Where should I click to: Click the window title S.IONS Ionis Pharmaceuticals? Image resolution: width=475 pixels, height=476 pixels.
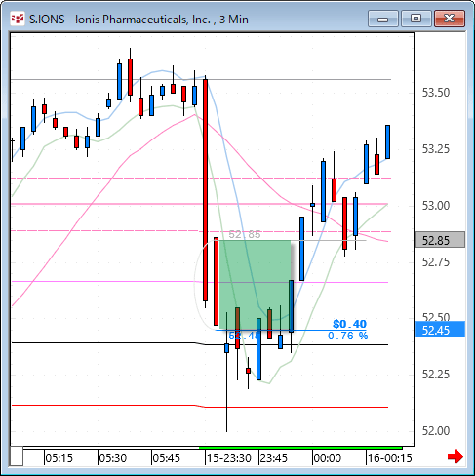139,20
